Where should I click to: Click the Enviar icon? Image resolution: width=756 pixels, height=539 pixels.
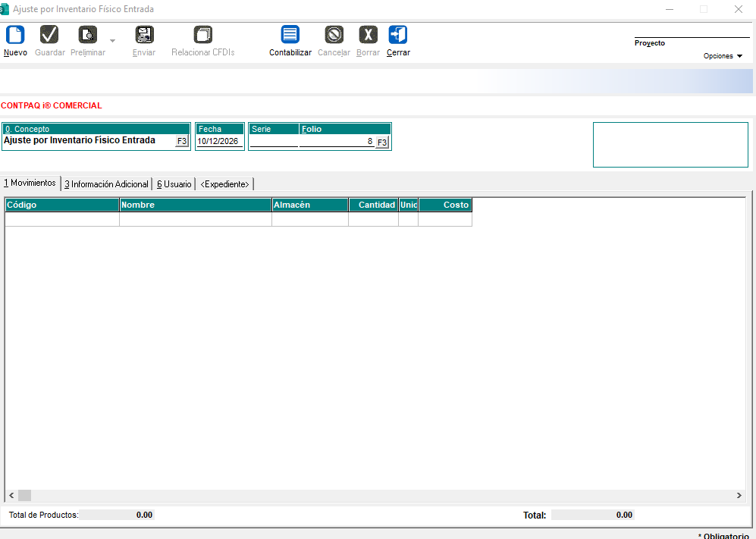click(x=144, y=35)
